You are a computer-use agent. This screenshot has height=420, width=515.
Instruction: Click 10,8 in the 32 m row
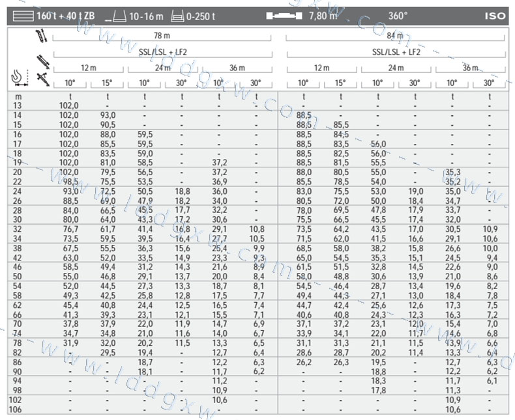256,229
